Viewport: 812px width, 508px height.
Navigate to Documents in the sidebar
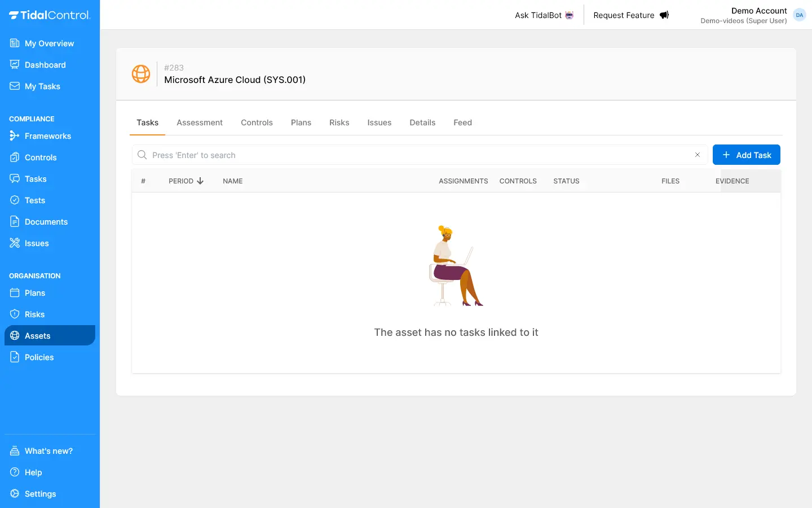(x=46, y=222)
